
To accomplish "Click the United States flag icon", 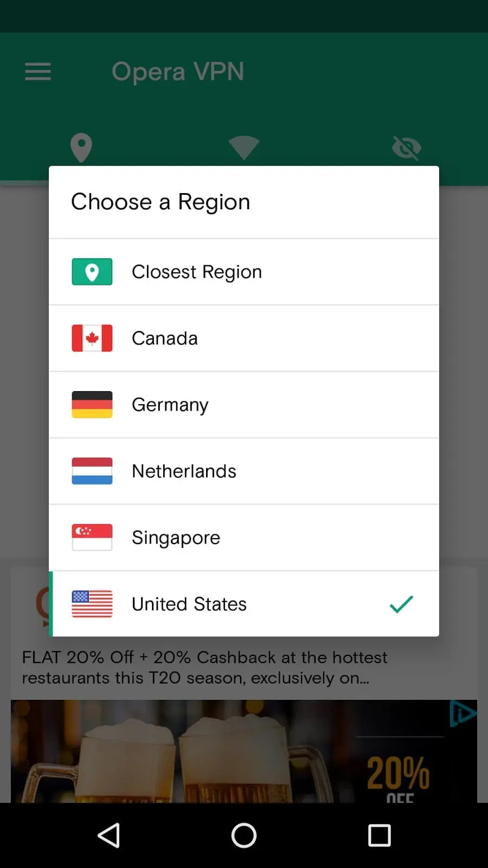I will (92, 604).
